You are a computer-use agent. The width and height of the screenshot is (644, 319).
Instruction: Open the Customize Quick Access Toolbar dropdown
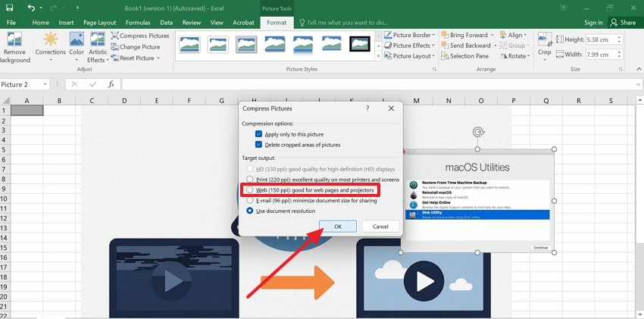77,8
